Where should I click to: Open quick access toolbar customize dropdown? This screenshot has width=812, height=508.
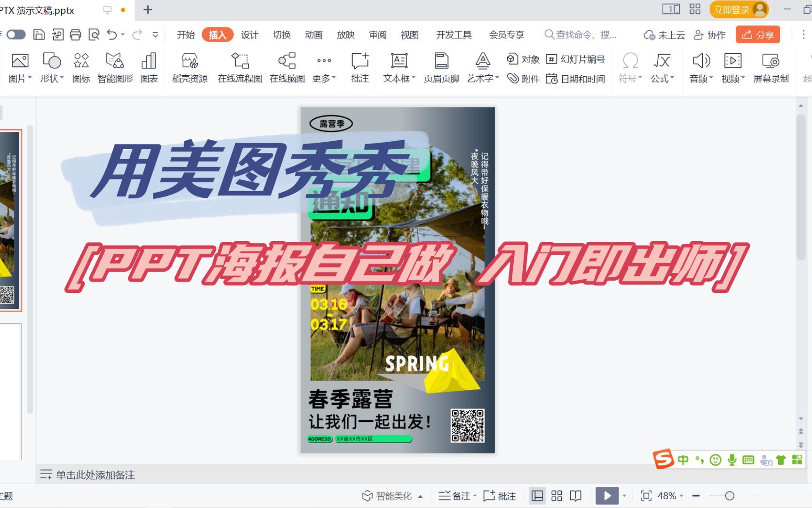[155, 34]
